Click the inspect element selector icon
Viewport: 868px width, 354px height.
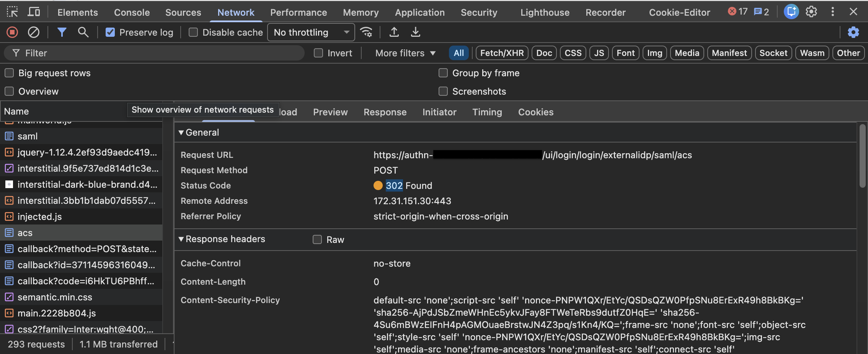[12, 12]
